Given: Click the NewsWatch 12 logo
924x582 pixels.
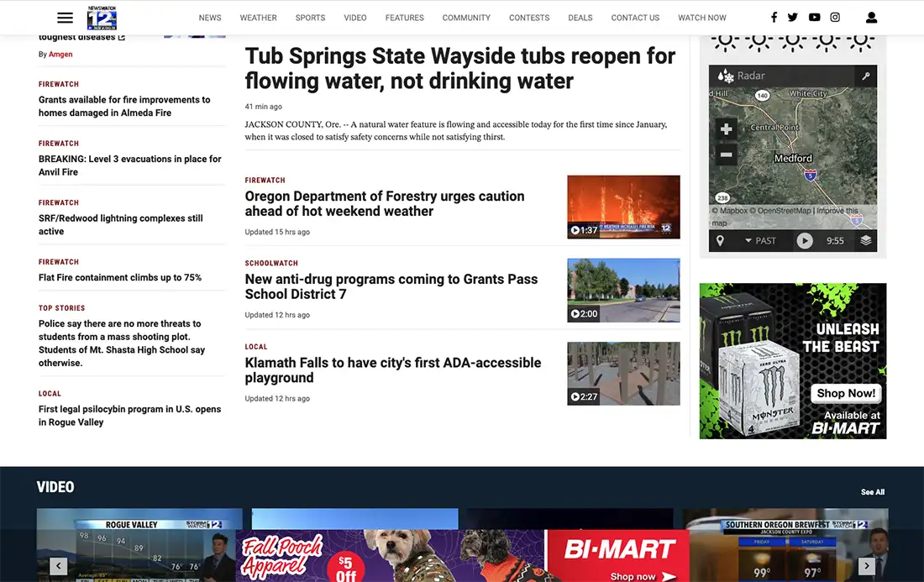Looking at the screenshot, I should pos(102,18).
